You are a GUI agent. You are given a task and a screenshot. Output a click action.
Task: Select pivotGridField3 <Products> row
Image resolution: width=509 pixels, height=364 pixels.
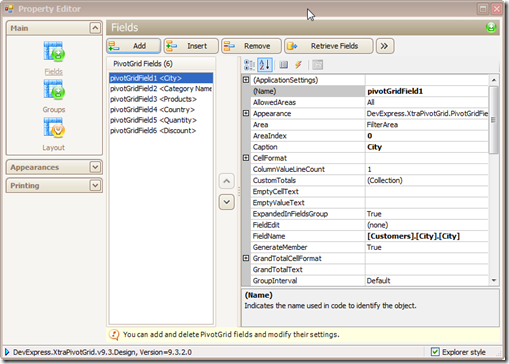(161, 99)
